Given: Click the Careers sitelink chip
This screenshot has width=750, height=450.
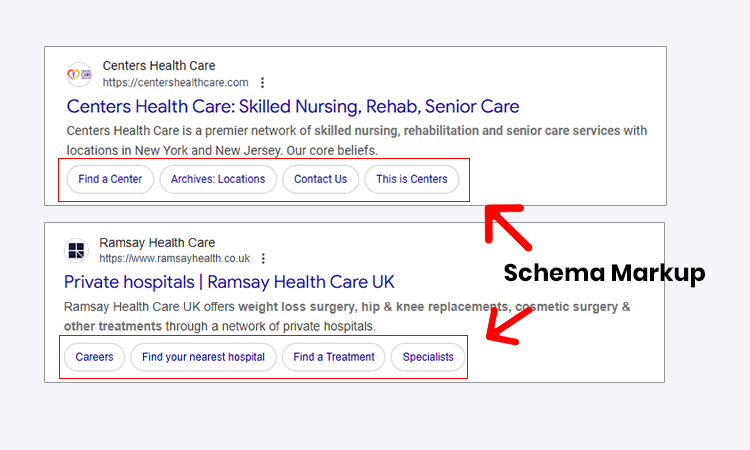Looking at the screenshot, I should [x=94, y=357].
